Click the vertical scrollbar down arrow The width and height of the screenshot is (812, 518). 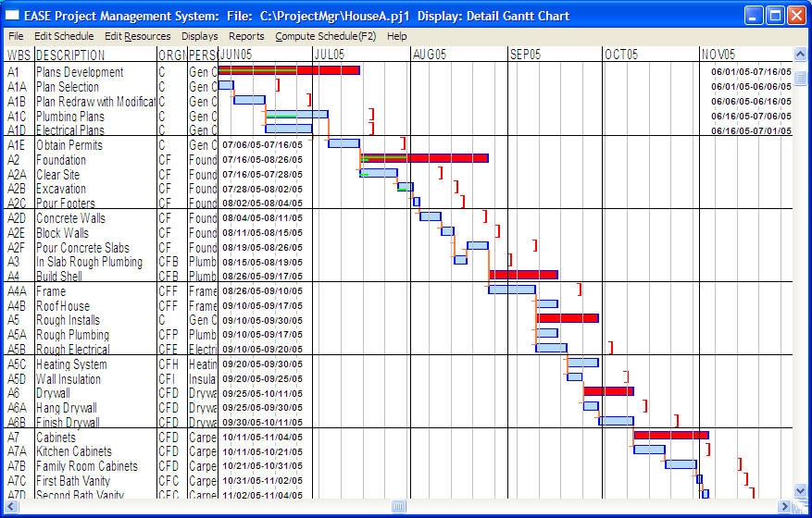point(800,490)
